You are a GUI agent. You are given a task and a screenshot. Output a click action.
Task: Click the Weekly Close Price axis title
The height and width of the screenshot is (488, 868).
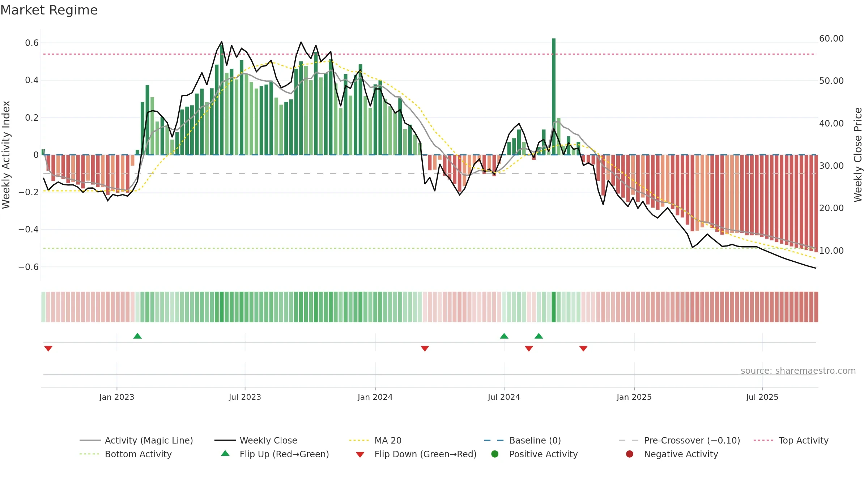pos(858,155)
